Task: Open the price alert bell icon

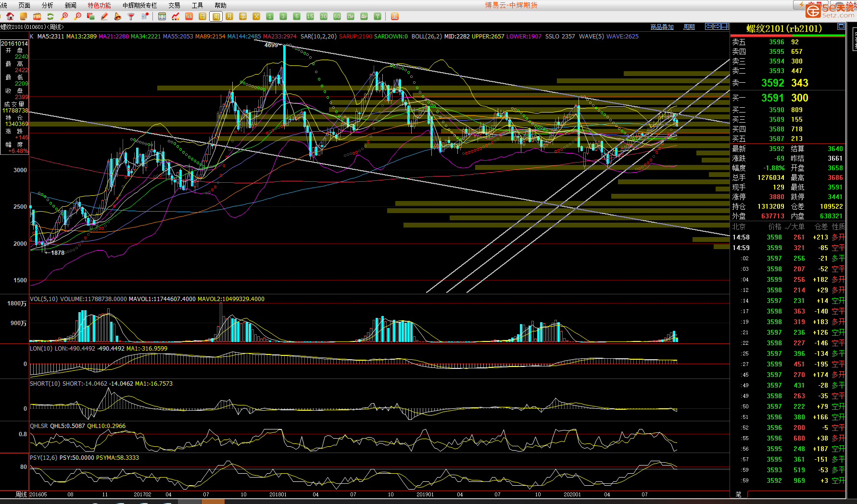Action: click(118, 16)
